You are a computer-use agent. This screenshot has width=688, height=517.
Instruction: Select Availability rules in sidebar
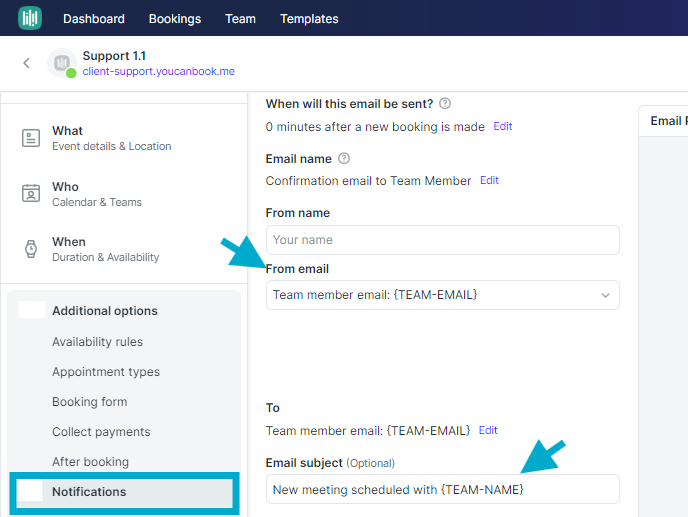[x=97, y=342]
